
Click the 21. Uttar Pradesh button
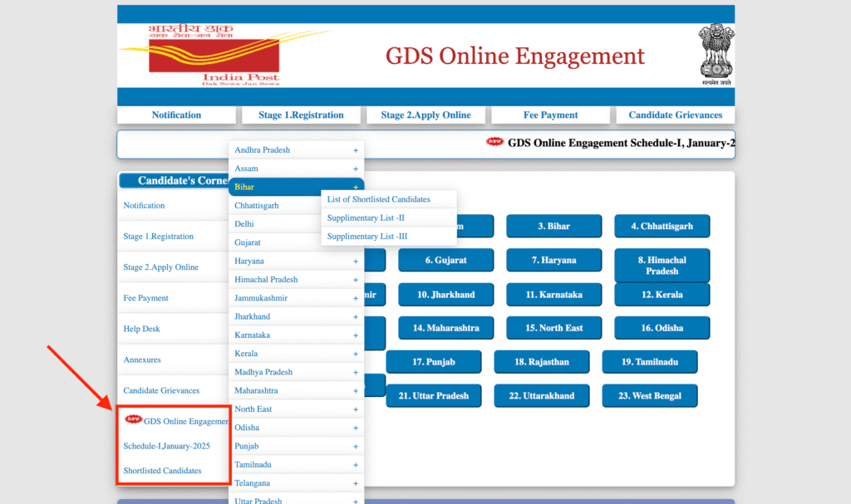pos(433,396)
